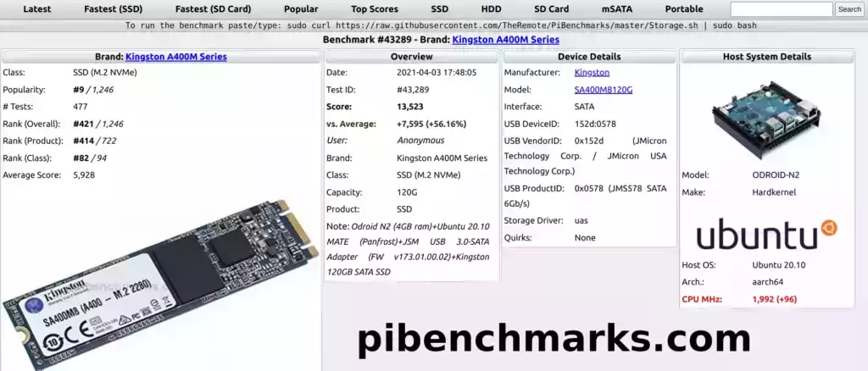Select the Class value in Brand panel
This screenshot has width=868, height=371.
pyautogui.click(x=104, y=73)
